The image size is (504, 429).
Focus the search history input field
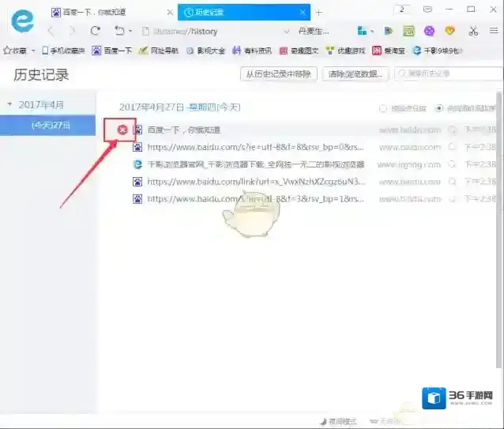point(449,73)
